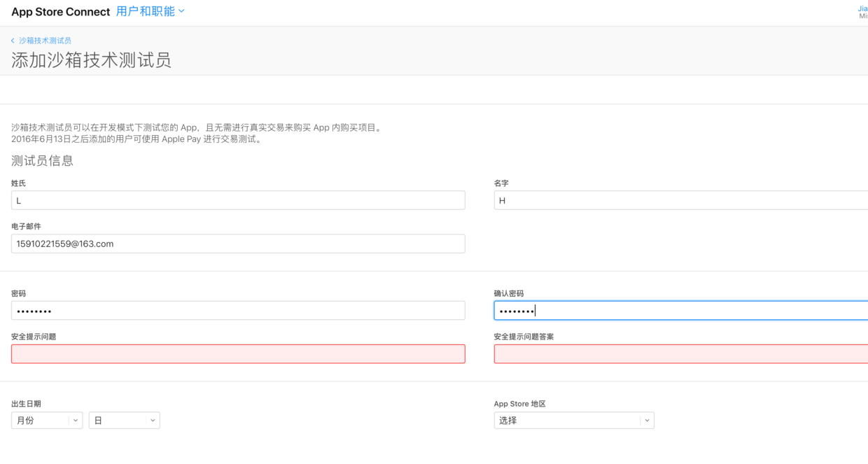This screenshot has height=464, width=868.
Task: Click the 姓氏 input field
Action: click(238, 200)
